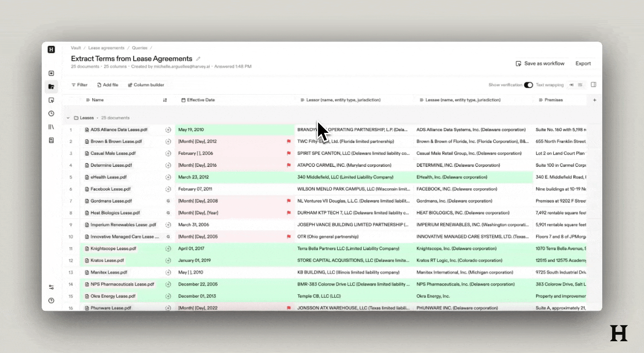
Task: Click the Lease agreements breadcrumb
Action: 106,48
